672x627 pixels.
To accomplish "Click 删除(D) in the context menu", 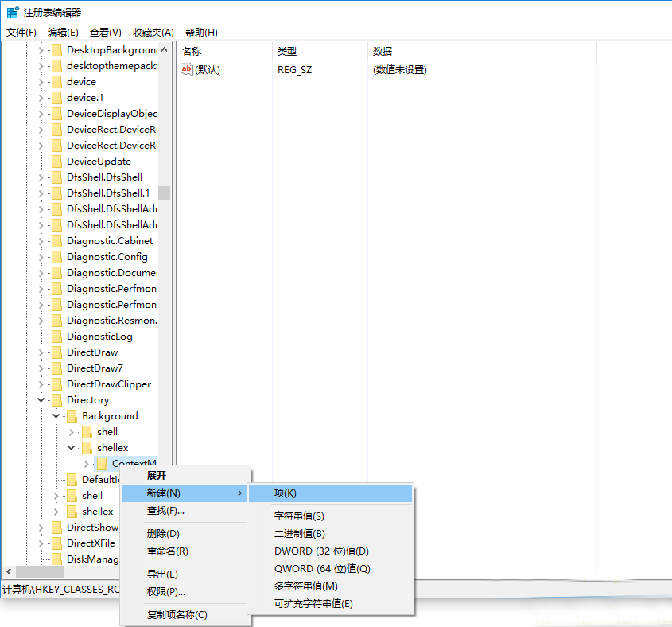I will tap(163, 533).
